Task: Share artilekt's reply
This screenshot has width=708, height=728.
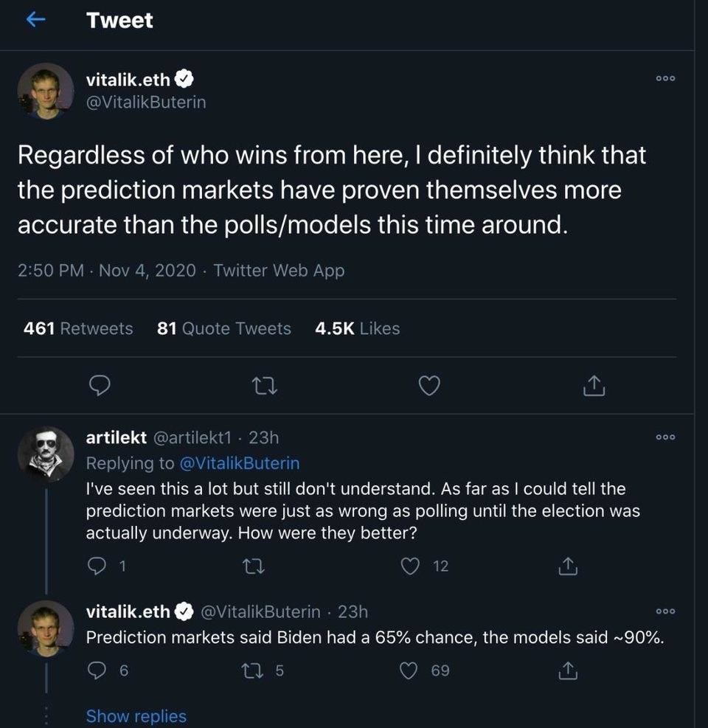Action: [x=568, y=566]
